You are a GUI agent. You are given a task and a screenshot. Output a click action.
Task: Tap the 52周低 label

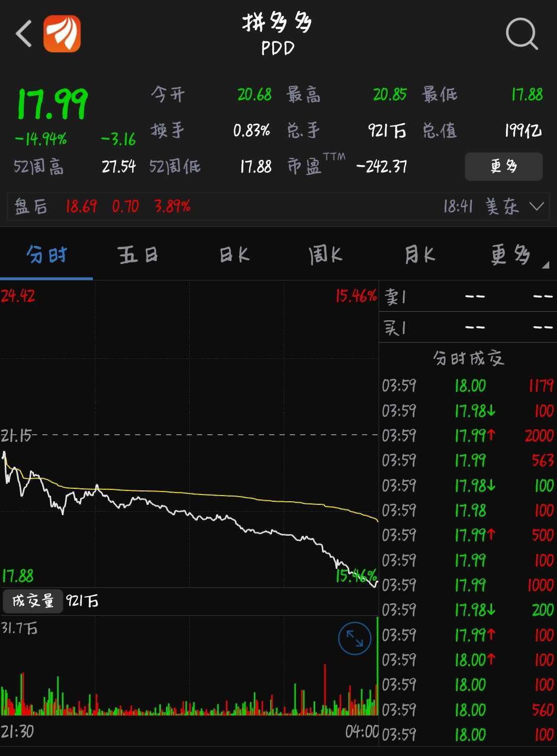[175, 167]
